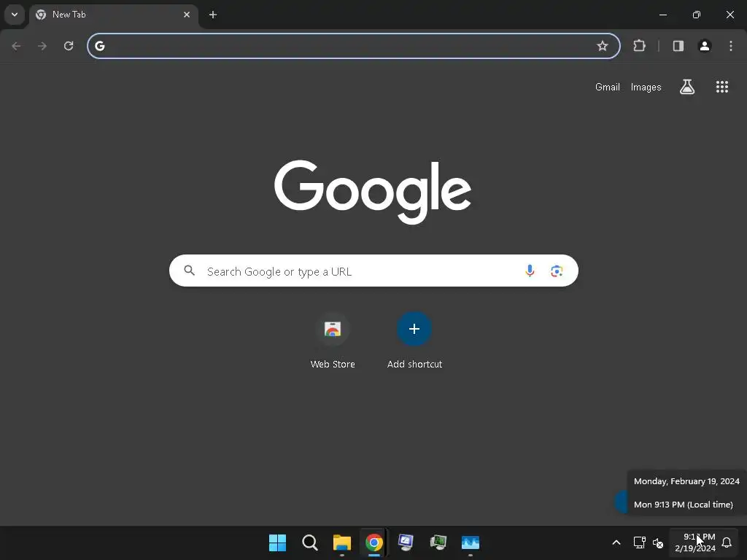Open the taskbar clock and date

(x=695, y=542)
